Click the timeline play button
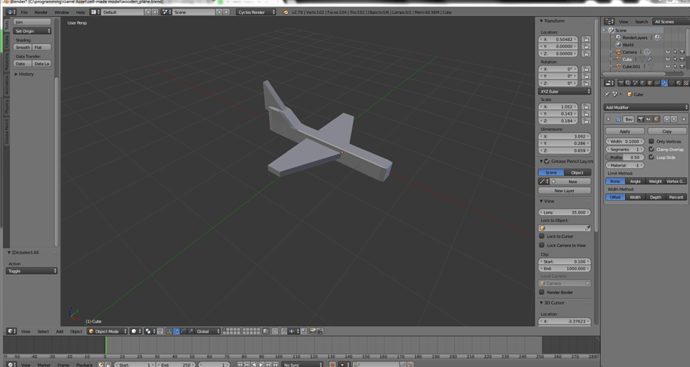 pyautogui.click(x=261, y=364)
